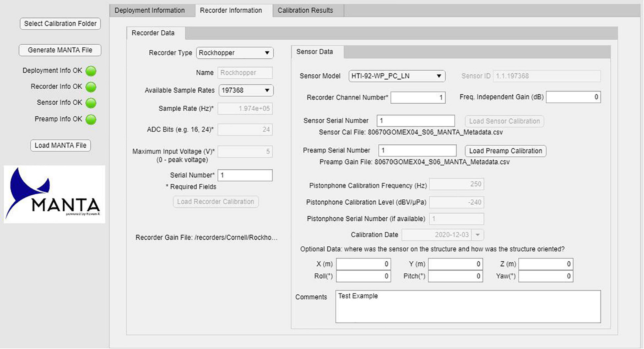Click the Sensor Info OK green indicator
Screen dimensions: 644x349
pyautogui.click(x=91, y=103)
